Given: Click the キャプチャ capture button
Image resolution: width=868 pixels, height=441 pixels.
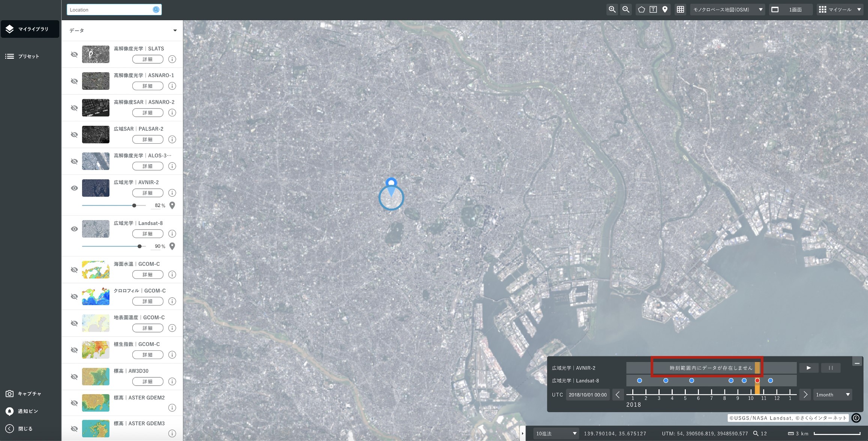Looking at the screenshot, I should pyautogui.click(x=24, y=393).
